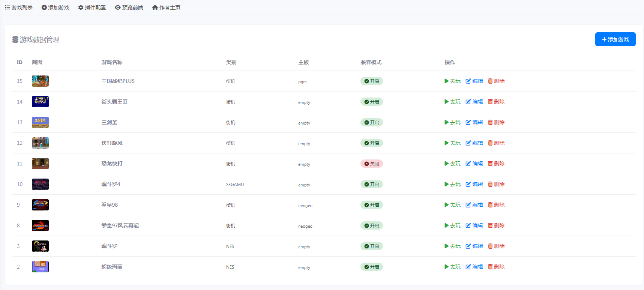Toggle the 开启 compatibility badge for 三国战纪PLUS
Image resolution: width=644 pixels, height=290 pixels.
tap(372, 81)
